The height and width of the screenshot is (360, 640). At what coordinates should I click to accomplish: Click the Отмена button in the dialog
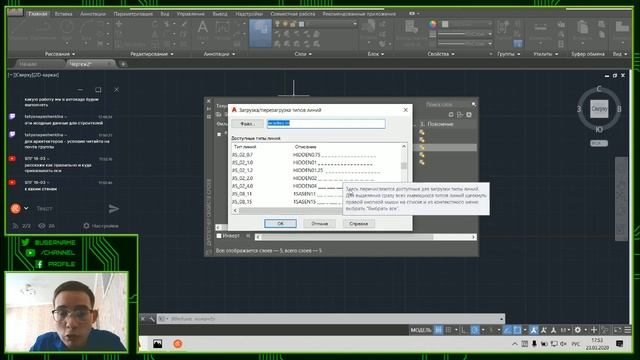tap(320, 224)
